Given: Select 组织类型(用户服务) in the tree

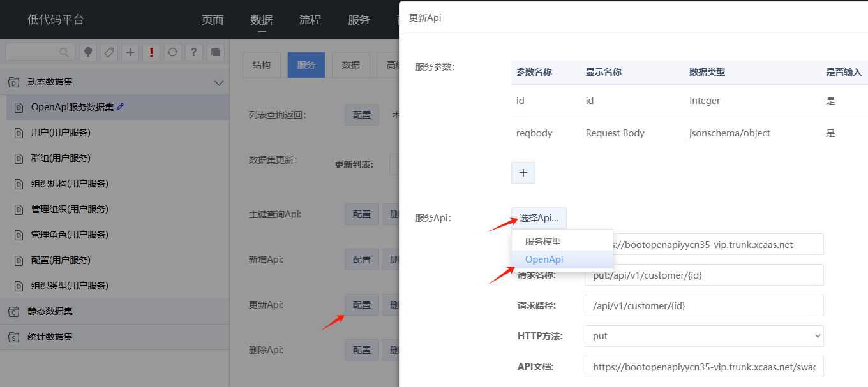Looking at the screenshot, I should (117, 286).
